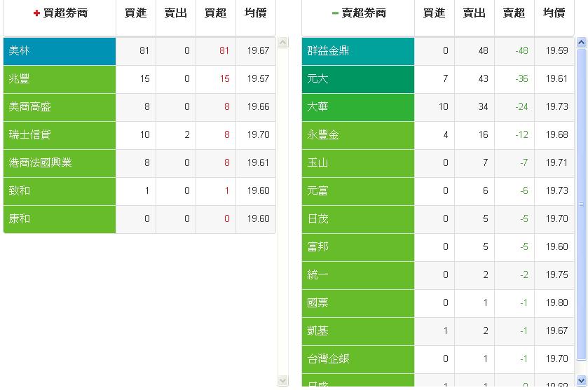The image size is (588, 390).
Task: Click 元大 net sell value -36
Action: [x=521, y=78]
